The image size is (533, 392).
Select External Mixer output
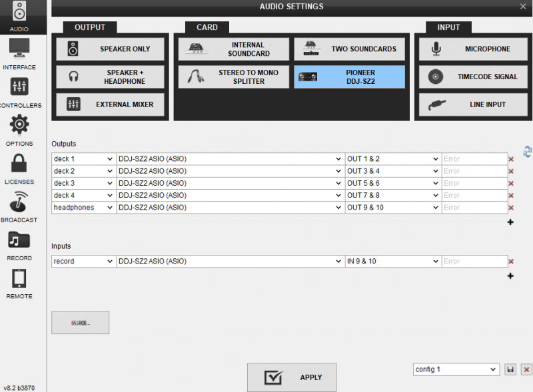(110, 104)
